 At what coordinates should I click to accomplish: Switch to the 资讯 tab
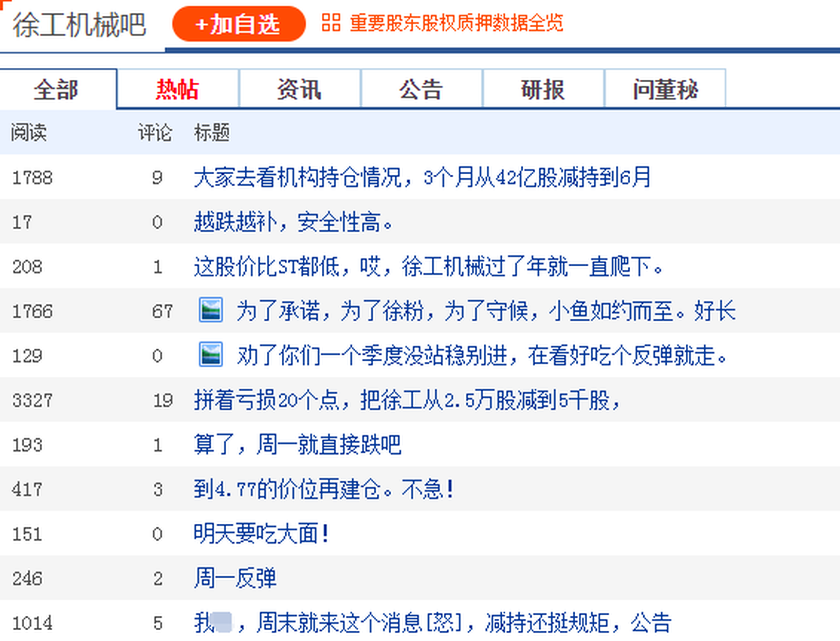[x=300, y=89]
